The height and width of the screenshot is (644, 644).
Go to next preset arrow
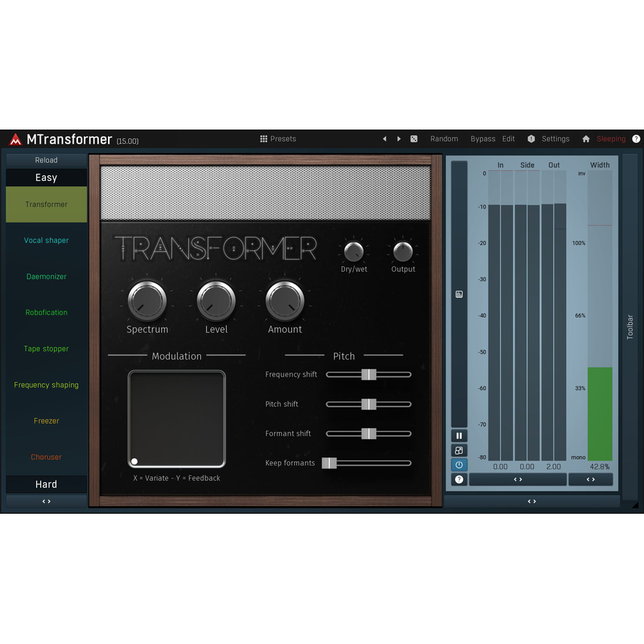click(x=399, y=139)
